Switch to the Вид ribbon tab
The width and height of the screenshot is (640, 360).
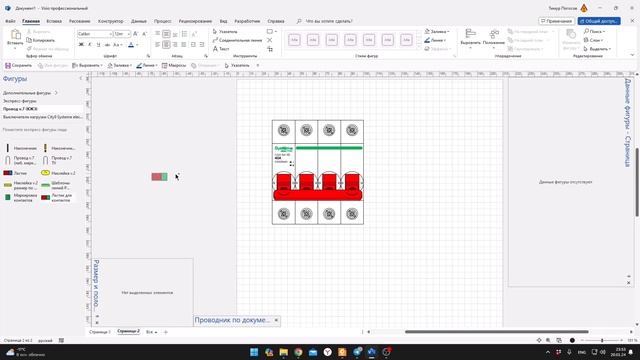point(223,21)
